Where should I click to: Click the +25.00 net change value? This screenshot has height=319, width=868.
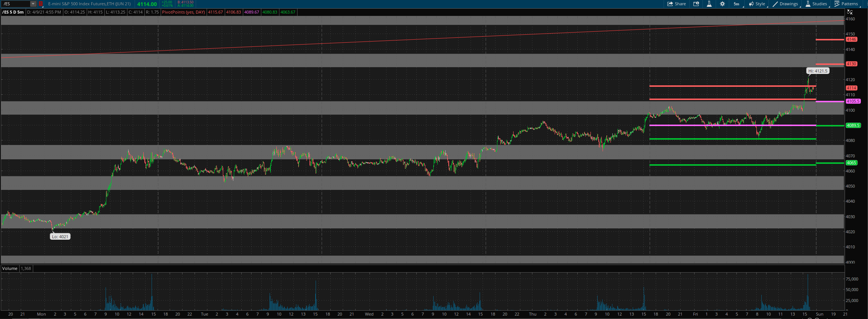[167, 2]
